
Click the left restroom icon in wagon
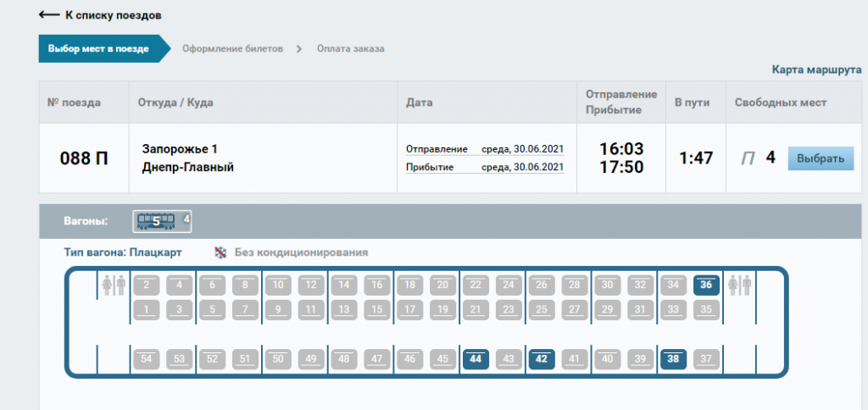coord(113,285)
